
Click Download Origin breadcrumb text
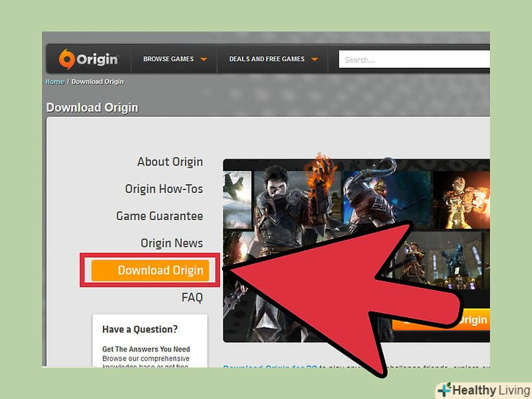pyautogui.click(x=98, y=82)
